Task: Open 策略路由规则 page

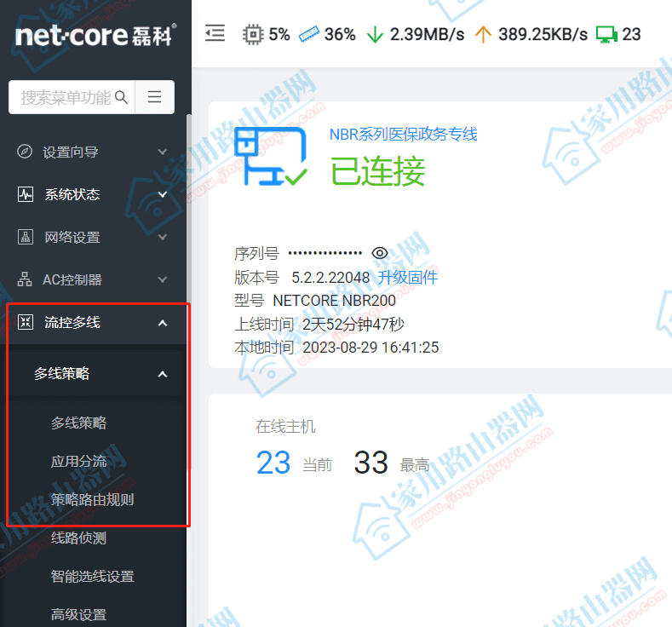Action: coord(93,499)
